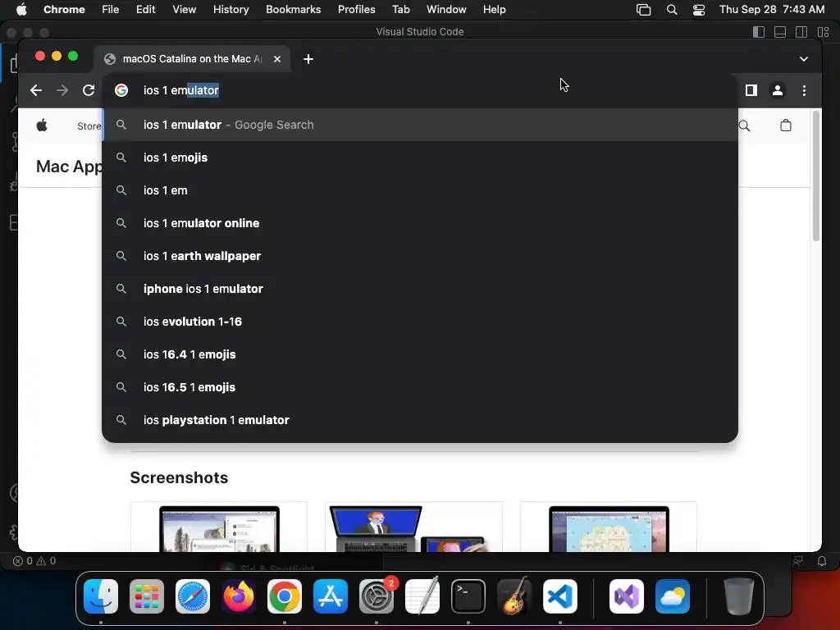This screenshot has width=840, height=630.
Task: Open the Help menu
Action: tap(494, 10)
